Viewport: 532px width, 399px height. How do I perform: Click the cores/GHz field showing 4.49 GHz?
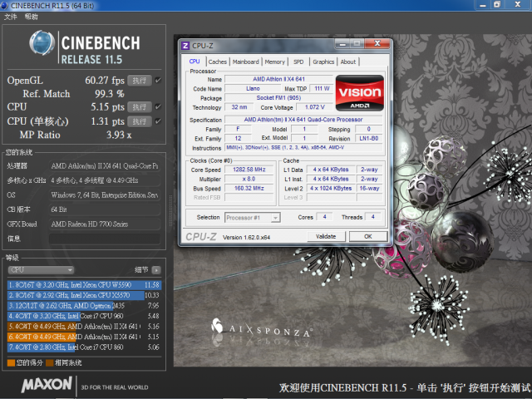coord(105,180)
